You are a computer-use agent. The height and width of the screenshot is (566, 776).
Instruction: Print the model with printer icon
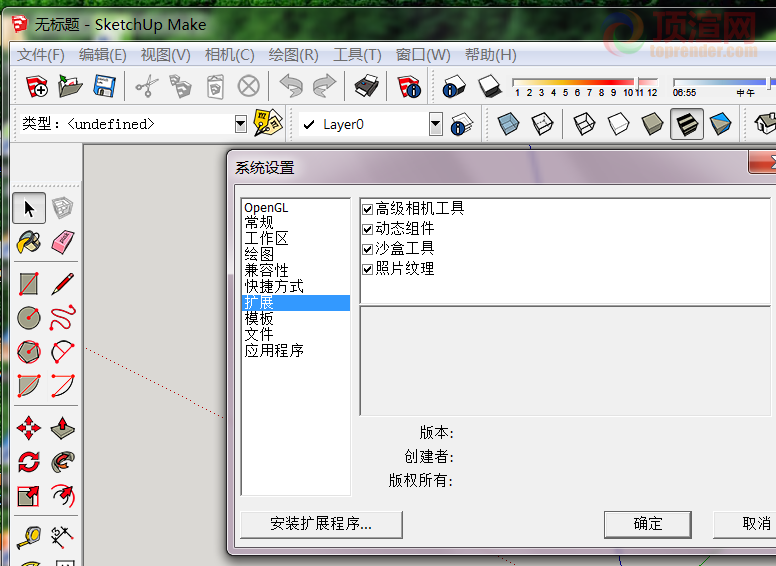[367, 86]
